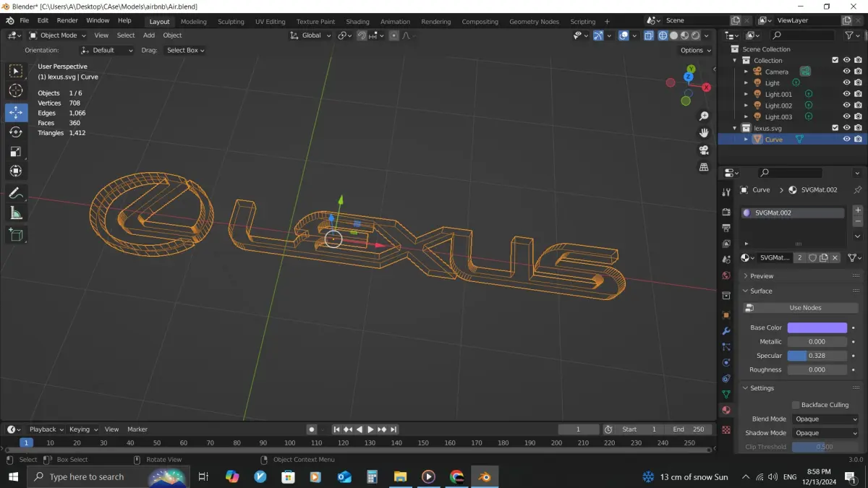Viewport: 868px width, 488px height.
Task: Open the Blend Mode dropdown
Action: [825, 419]
